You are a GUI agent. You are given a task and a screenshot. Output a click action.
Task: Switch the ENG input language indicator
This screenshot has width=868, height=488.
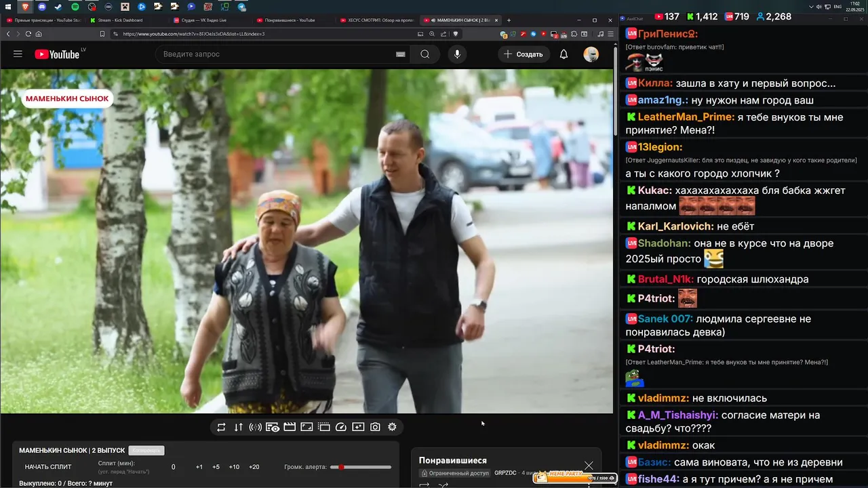[x=837, y=7]
